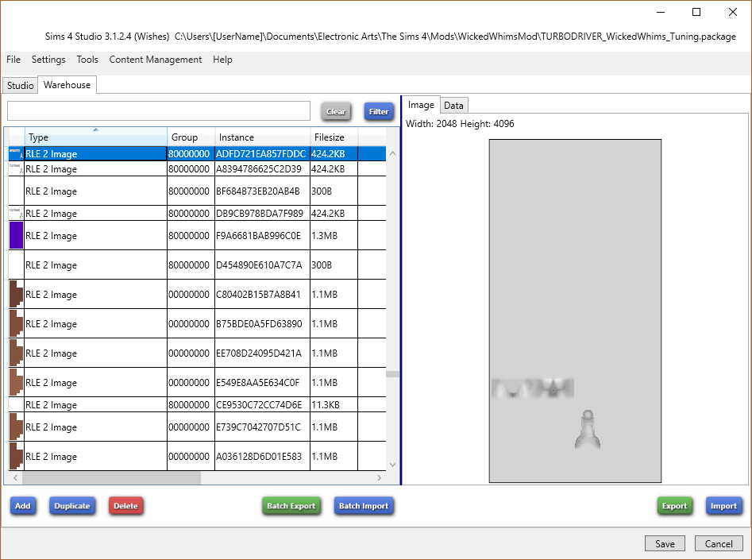Click the Save button
This screenshot has height=560, width=752.
coord(665,543)
